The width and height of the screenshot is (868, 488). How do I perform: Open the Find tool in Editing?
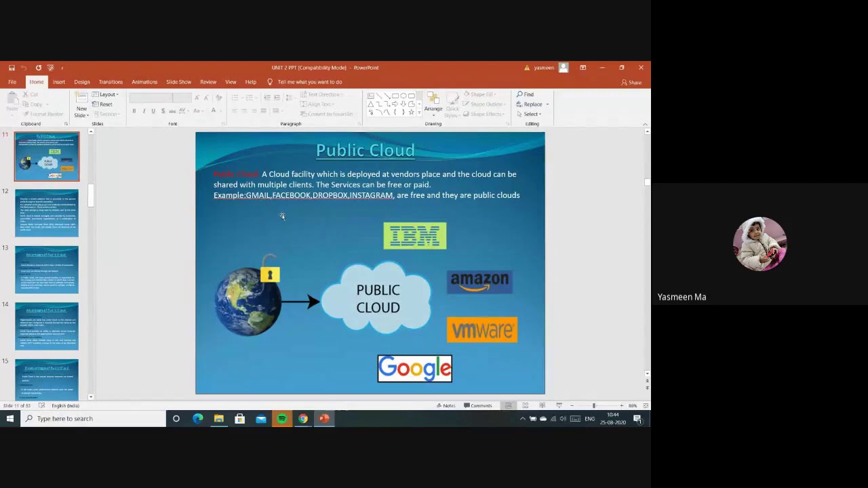tap(526, 94)
